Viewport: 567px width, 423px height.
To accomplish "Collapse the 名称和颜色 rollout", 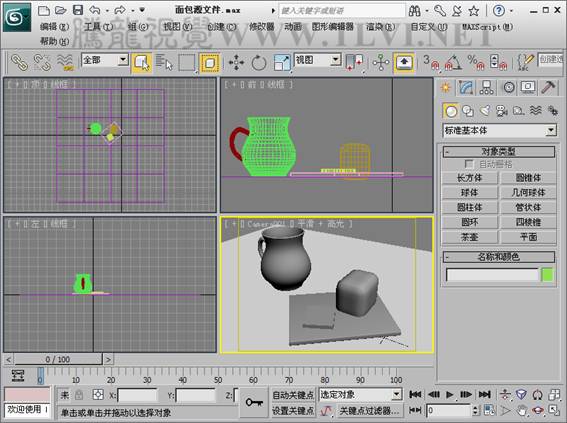I will tap(499, 257).
